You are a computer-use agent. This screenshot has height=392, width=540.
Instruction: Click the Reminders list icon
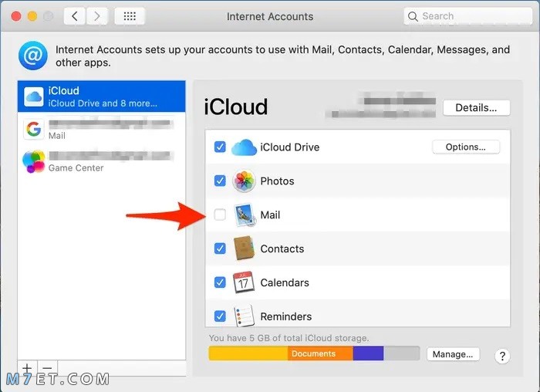point(244,315)
